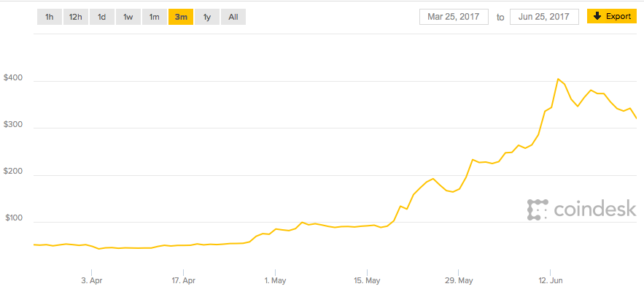Image resolution: width=644 pixels, height=300 pixels.
Task: Choose the 1m time range
Action: 155,18
